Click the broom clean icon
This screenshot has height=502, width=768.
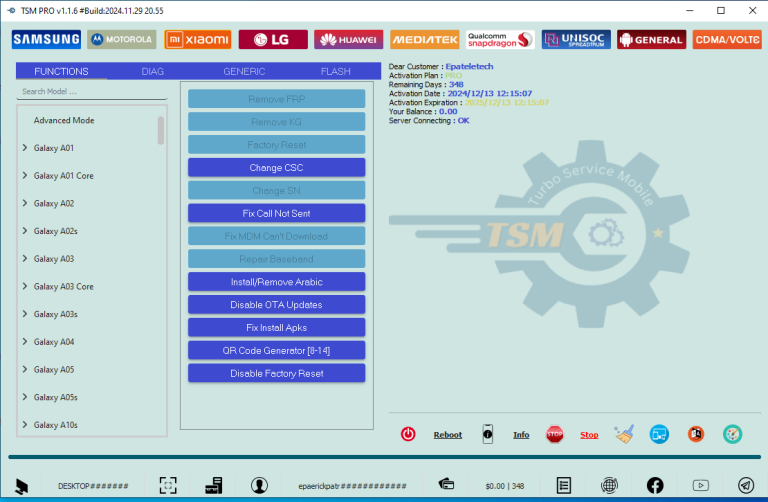click(624, 434)
